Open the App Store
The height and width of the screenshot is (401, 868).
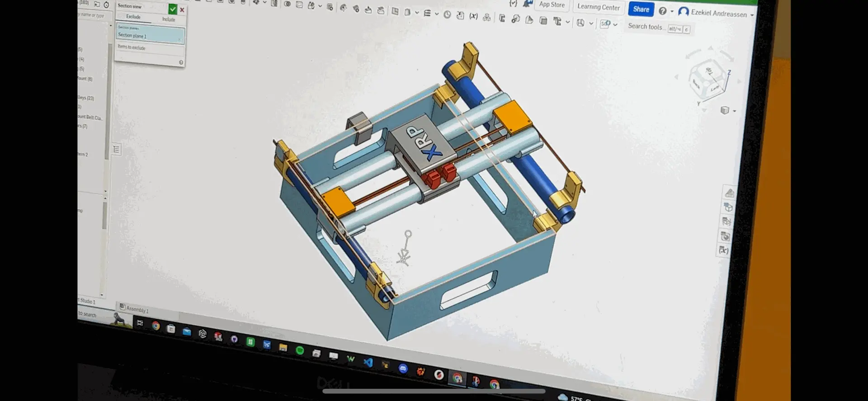point(552,5)
